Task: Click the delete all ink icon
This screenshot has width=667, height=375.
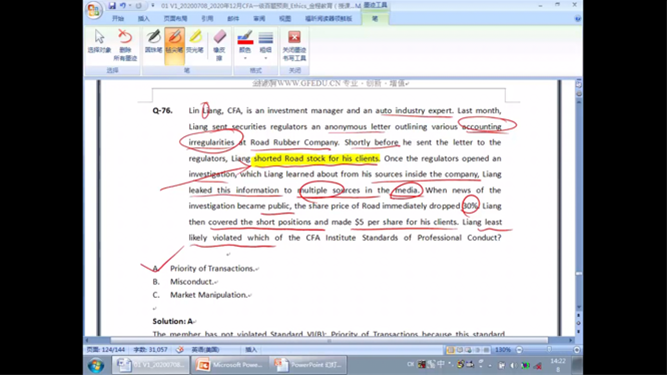Action: (x=125, y=45)
